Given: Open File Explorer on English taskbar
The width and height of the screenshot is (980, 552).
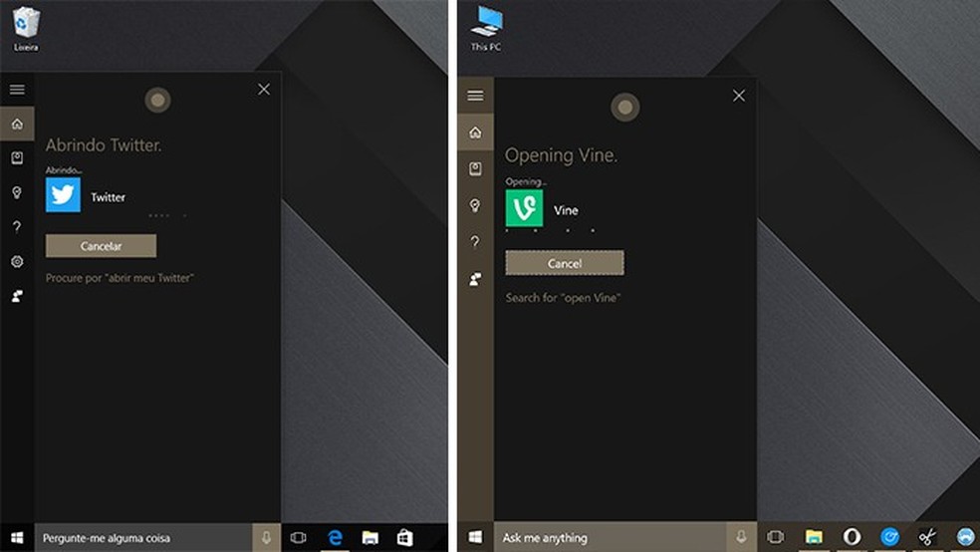Looking at the screenshot, I should click(x=813, y=536).
